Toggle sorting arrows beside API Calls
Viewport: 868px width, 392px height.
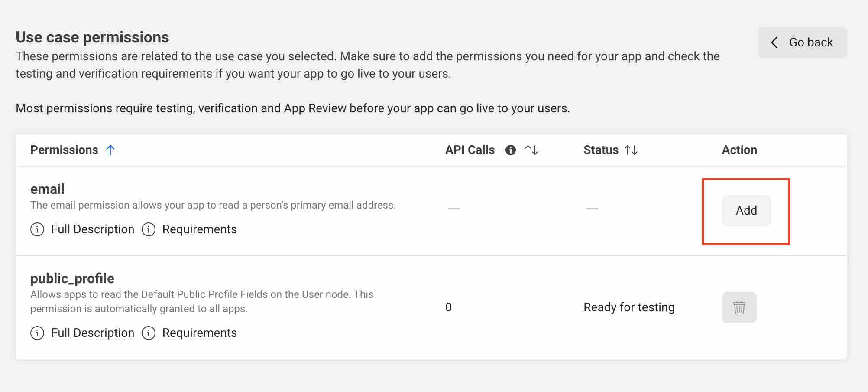pos(531,150)
